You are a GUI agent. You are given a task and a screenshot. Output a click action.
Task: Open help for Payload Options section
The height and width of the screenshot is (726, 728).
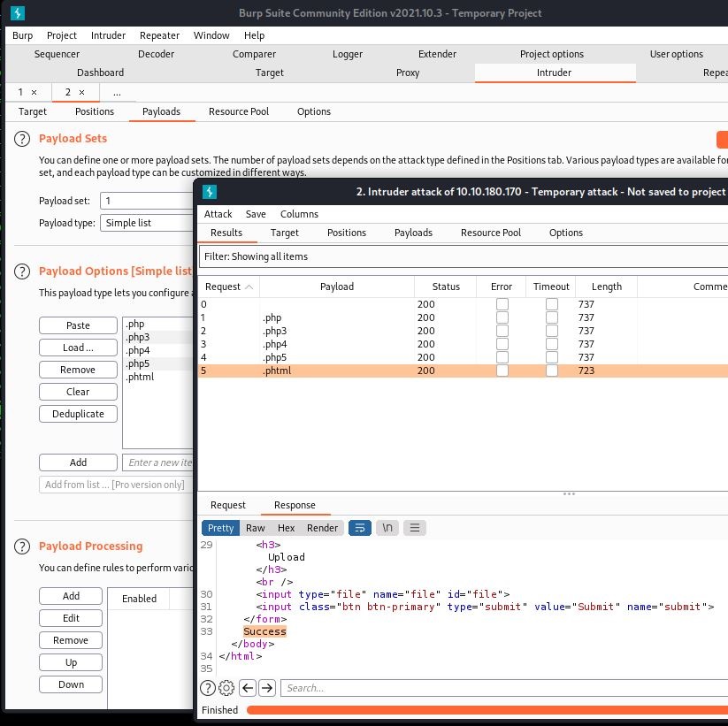22,271
